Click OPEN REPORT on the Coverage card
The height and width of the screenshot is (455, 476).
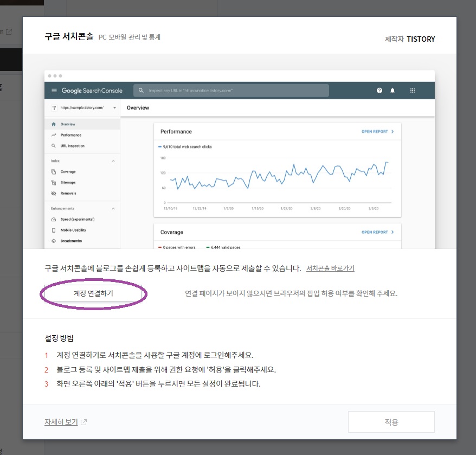coord(378,232)
